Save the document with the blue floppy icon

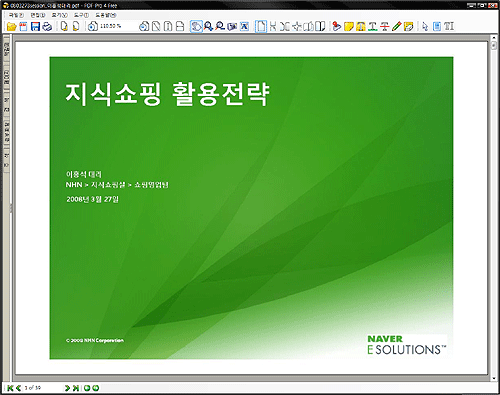click(x=35, y=27)
